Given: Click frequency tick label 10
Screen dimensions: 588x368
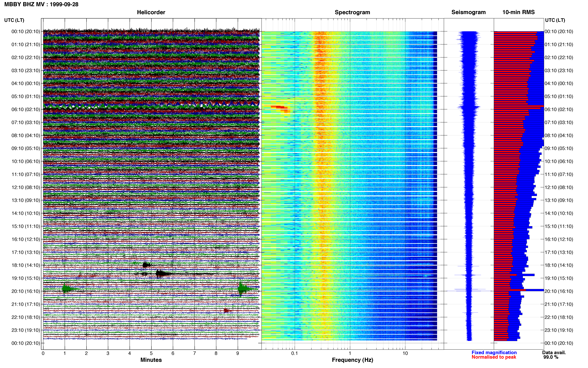Looking at the screenshot, I should click(x=405, y=353).
